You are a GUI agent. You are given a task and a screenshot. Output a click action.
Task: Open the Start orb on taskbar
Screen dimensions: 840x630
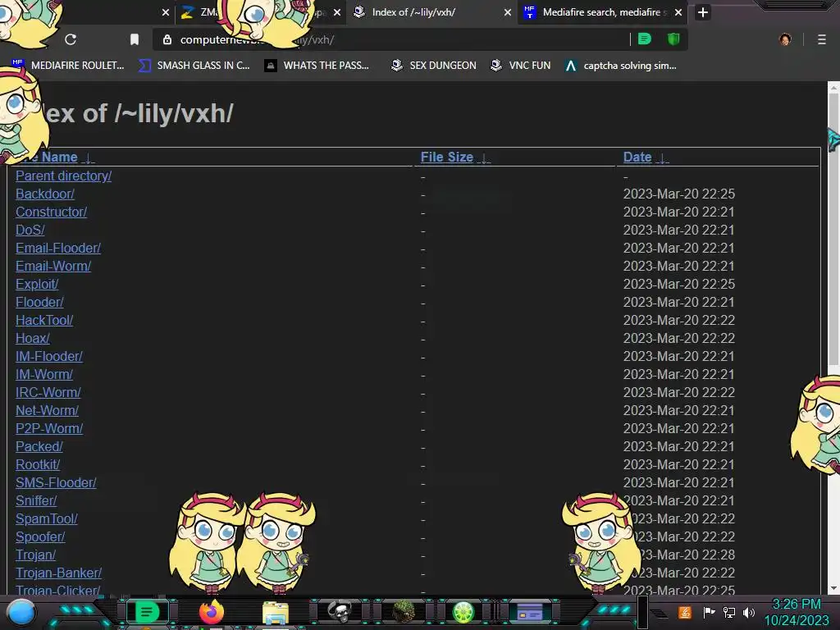click(21, 612)
